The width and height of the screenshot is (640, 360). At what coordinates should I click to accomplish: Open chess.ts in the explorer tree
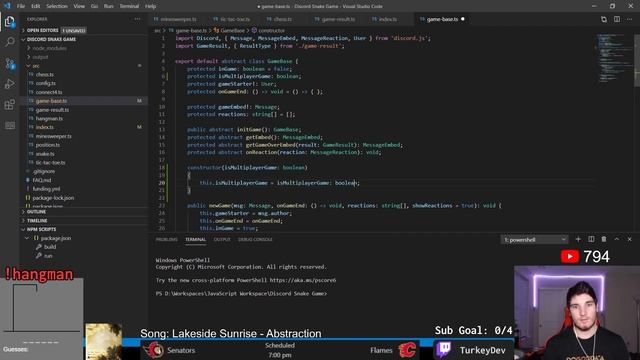point(44,75)
